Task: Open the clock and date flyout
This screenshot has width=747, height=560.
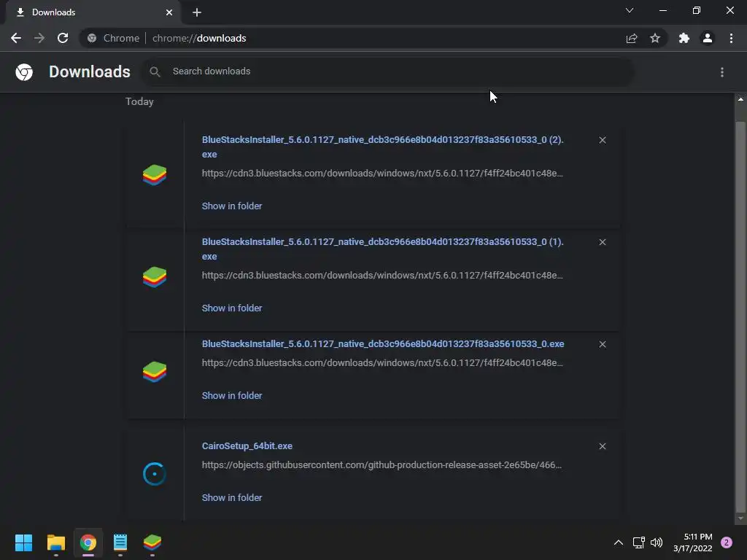Action: [x=693, y=542]
